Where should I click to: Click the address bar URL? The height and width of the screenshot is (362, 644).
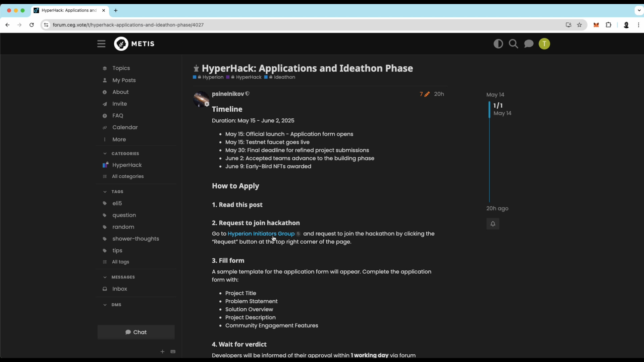click(128, 25)
